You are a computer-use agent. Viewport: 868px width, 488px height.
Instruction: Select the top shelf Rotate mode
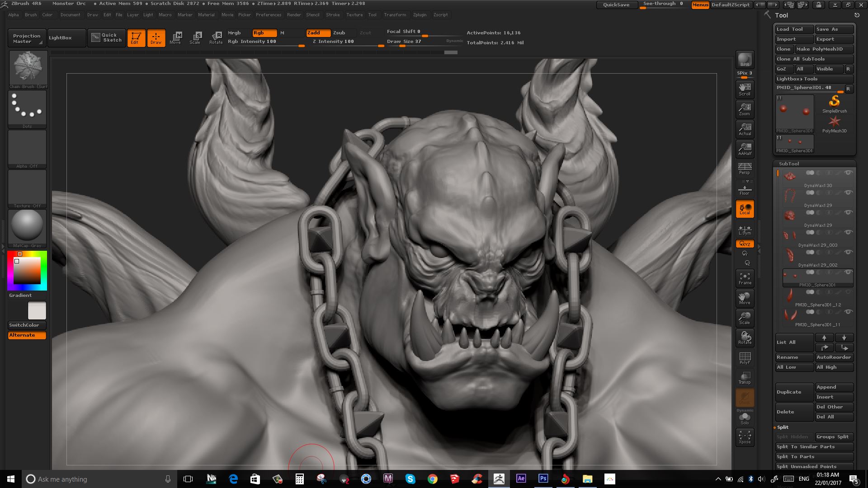216,38
